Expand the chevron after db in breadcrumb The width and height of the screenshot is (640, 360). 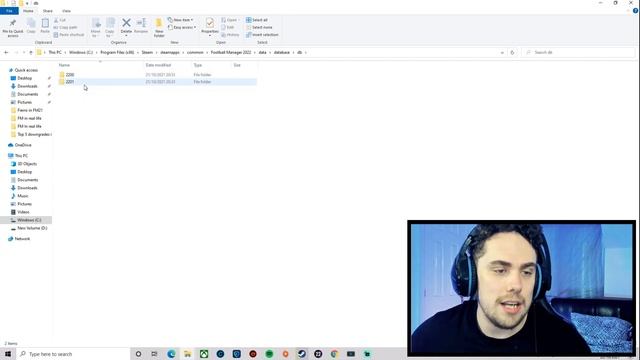pos(305,52)
